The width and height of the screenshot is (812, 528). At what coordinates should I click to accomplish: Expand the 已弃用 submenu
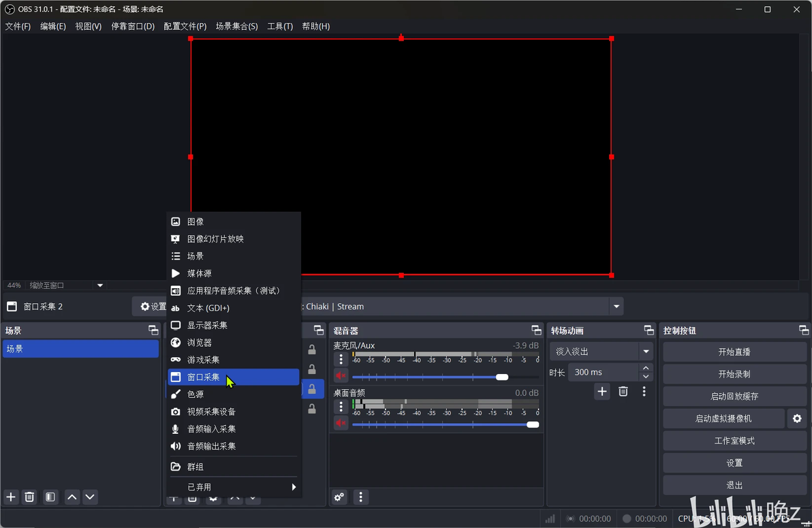pyautogui.click(x=234, y=487)
